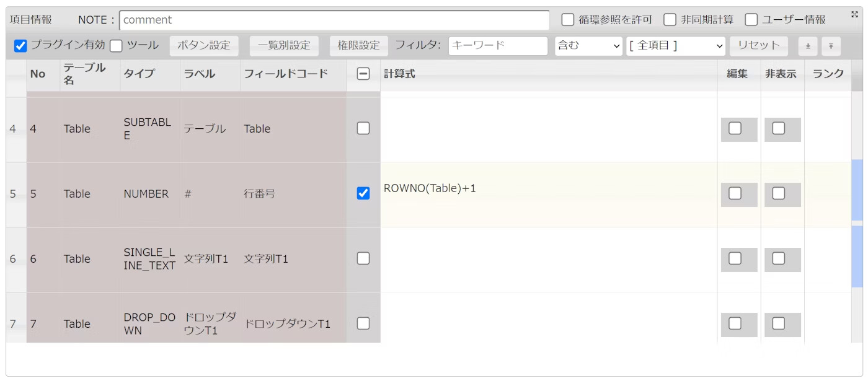Enable the ツール checkbox
Image resolution: width=868 pixels, height=381 pixels.
pyautogui.click(x=116, y=46)
